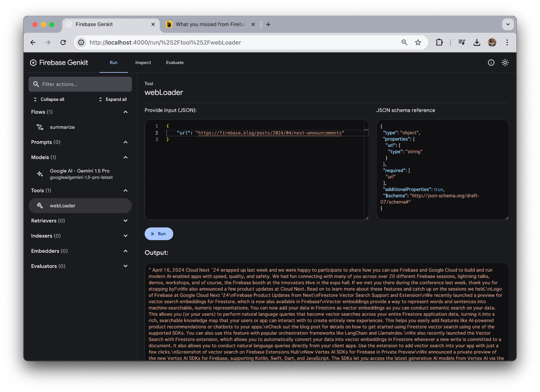Open the media controls icon

point(462,42)
